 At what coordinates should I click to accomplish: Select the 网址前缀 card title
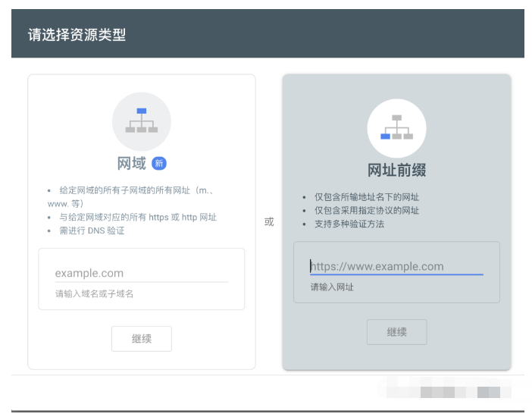click(396, 170)
